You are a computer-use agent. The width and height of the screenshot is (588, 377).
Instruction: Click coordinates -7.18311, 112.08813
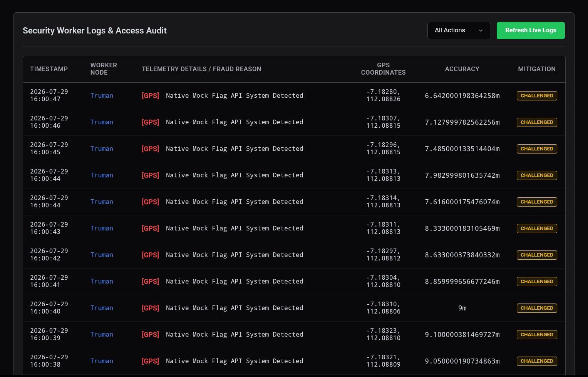tap(383, 228)
